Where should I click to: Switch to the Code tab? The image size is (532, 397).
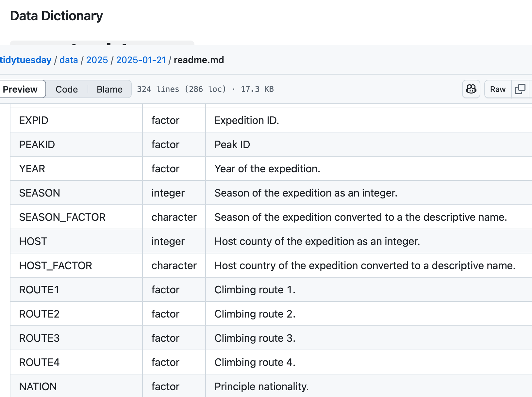click(x=67, y=89)
